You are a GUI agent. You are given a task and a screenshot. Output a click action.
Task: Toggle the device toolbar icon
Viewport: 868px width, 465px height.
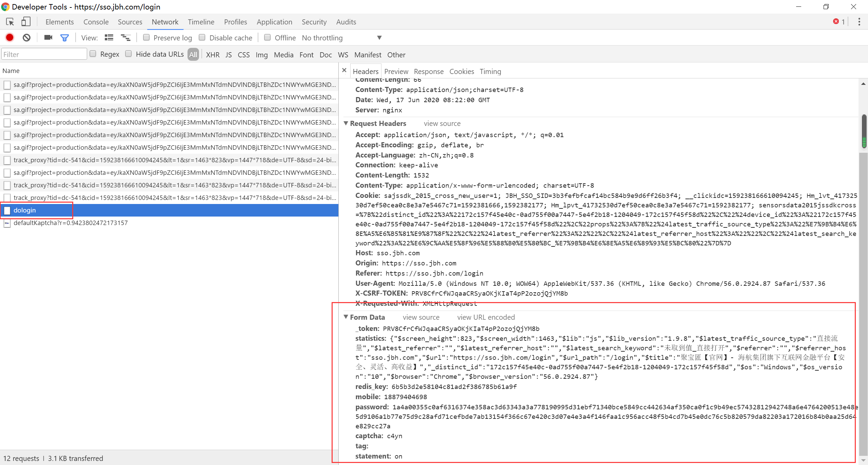tap(26, 22)
